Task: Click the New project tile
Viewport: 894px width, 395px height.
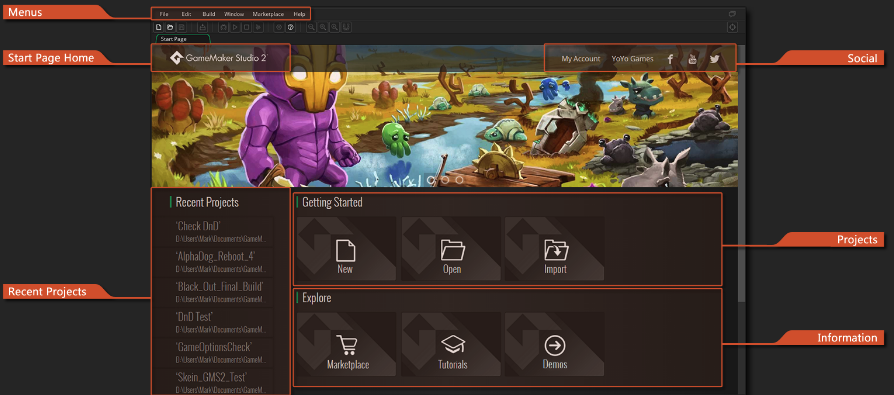Action: click(x=347, y=249)
